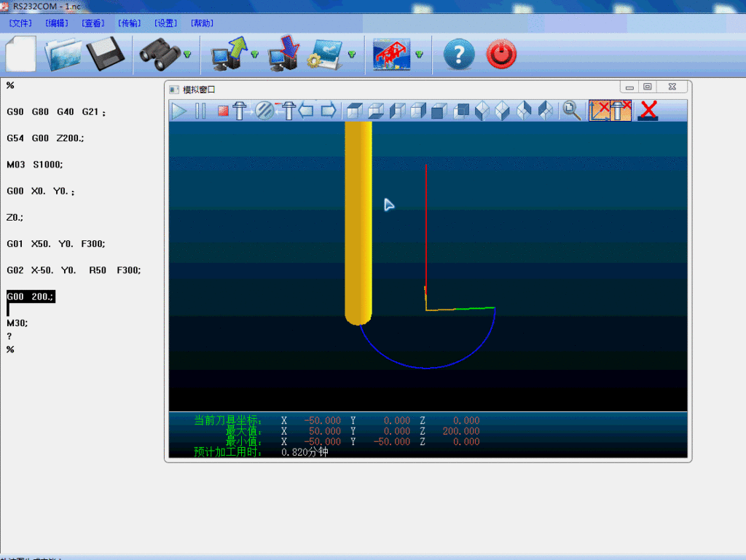Open the dropdown next to the simulation icon
This screenshot has height=560, width=746.
[419, 55]
